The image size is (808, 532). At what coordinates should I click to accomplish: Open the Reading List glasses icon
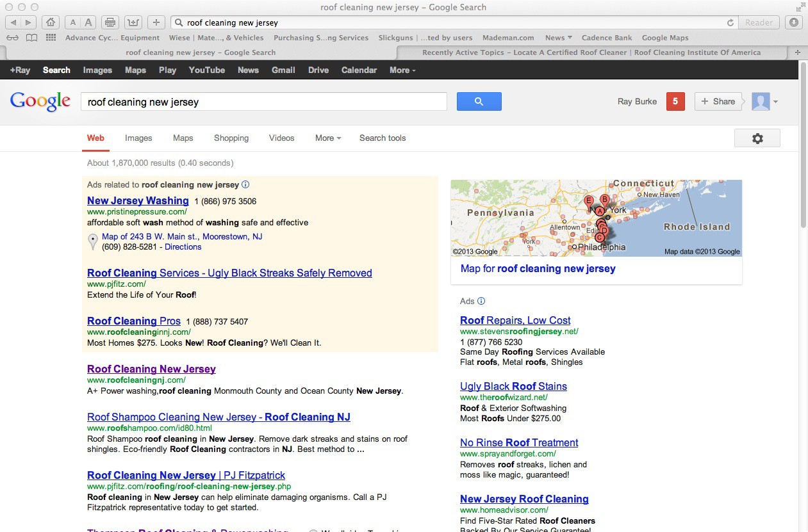pos(12,38)
